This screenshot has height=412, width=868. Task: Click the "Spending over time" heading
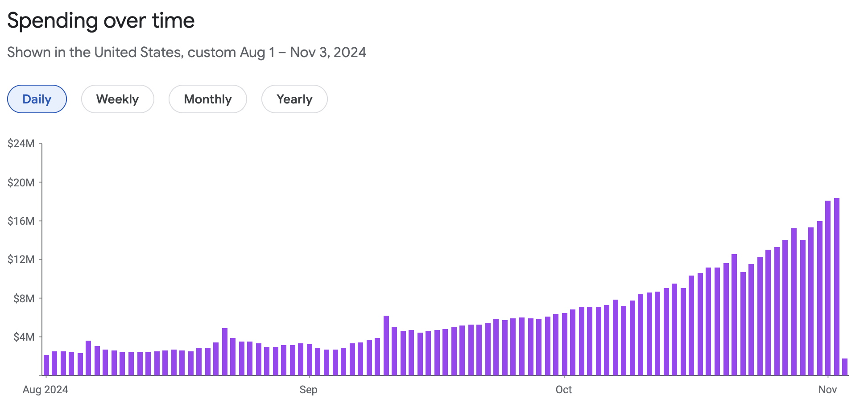[x=101, y=21]
